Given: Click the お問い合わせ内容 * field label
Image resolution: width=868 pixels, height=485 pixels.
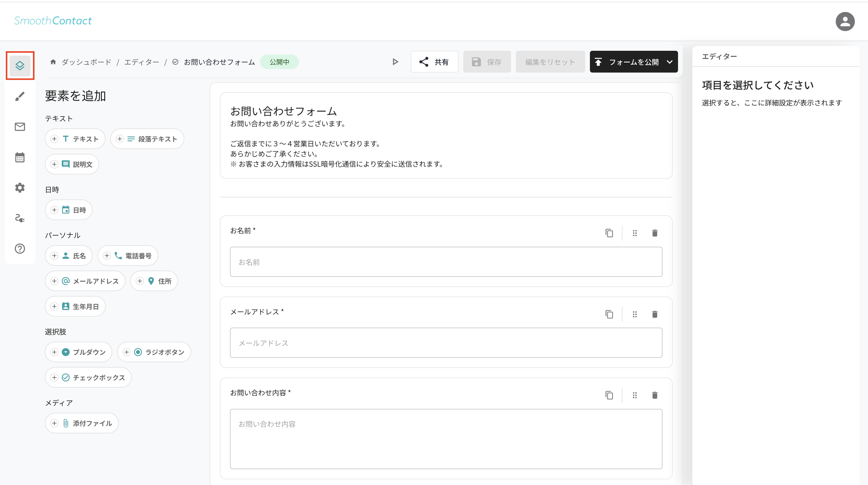Looking at the screenshot, I should point(260,392).
